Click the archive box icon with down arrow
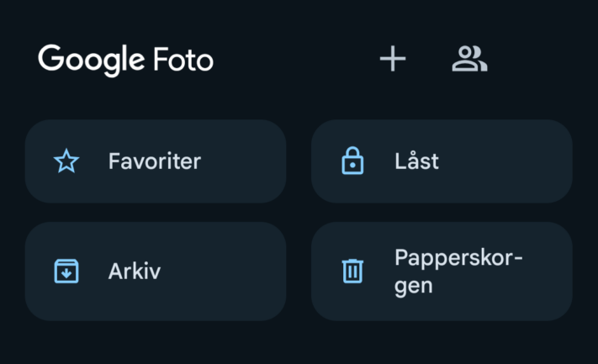Screen dimensions: 598x364 pyautogui.click(x=66, y=271)
